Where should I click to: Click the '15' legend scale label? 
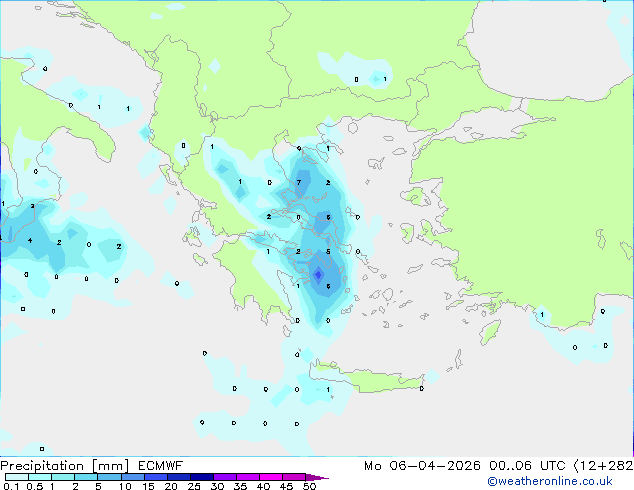[x=148, y=486]
